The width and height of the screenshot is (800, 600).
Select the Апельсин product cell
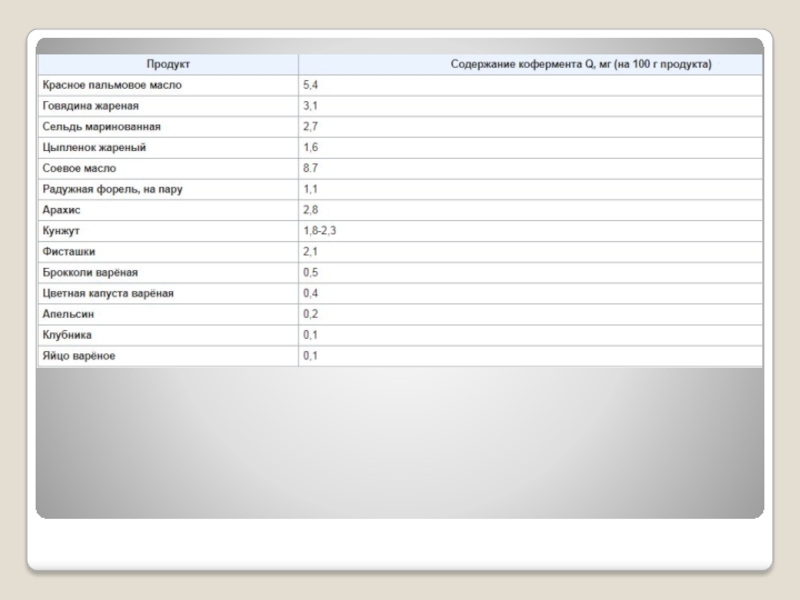(x=69, y=314)
